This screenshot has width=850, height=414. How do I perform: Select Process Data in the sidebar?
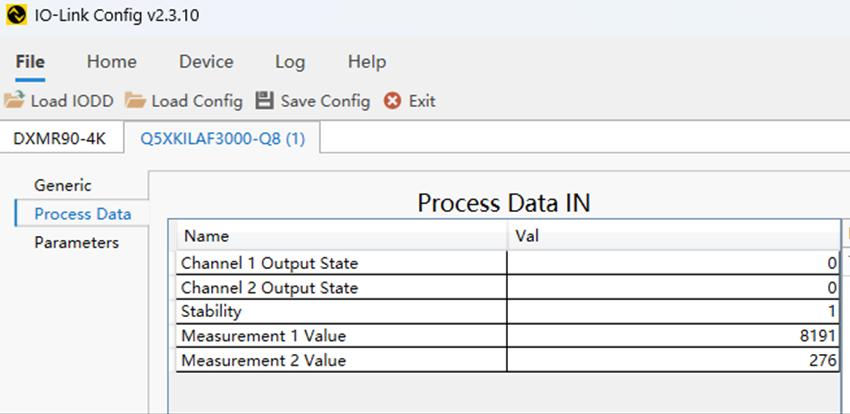(x=82, y=214)
